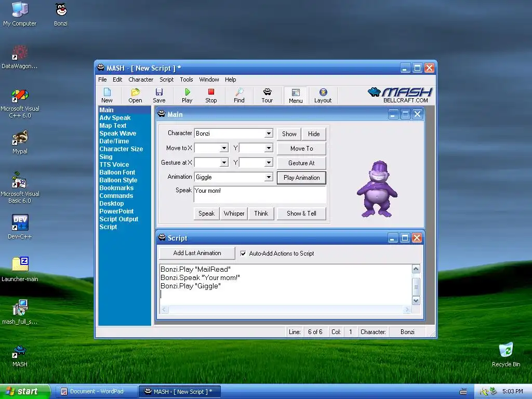The image size is (532, 399).
Task: Open the Tools menu
Action: point(187,79)
